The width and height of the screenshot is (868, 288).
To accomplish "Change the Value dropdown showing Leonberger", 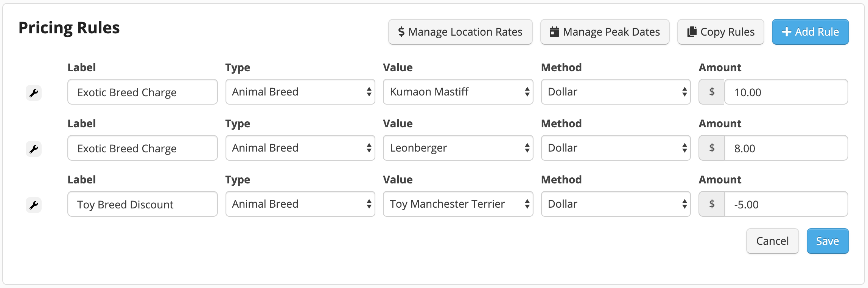I will [457, 148].
